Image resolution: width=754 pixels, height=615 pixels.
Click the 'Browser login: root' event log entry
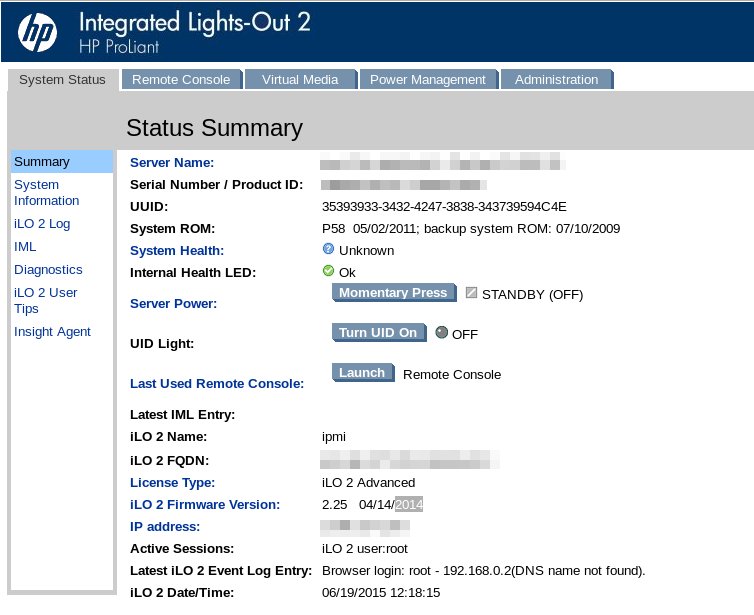pyautogui.click(x=483, y=571)
